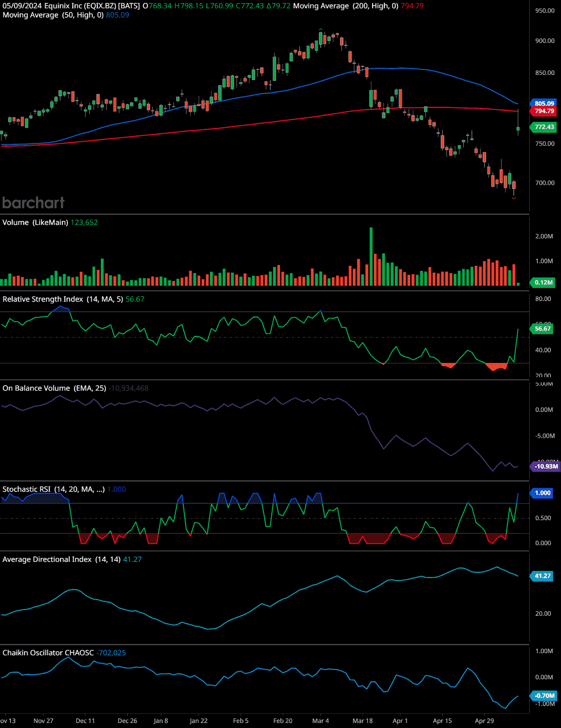Click the On Balance Volume panel title
Viewport: 561px width, 728px height.
coord(36,388)
